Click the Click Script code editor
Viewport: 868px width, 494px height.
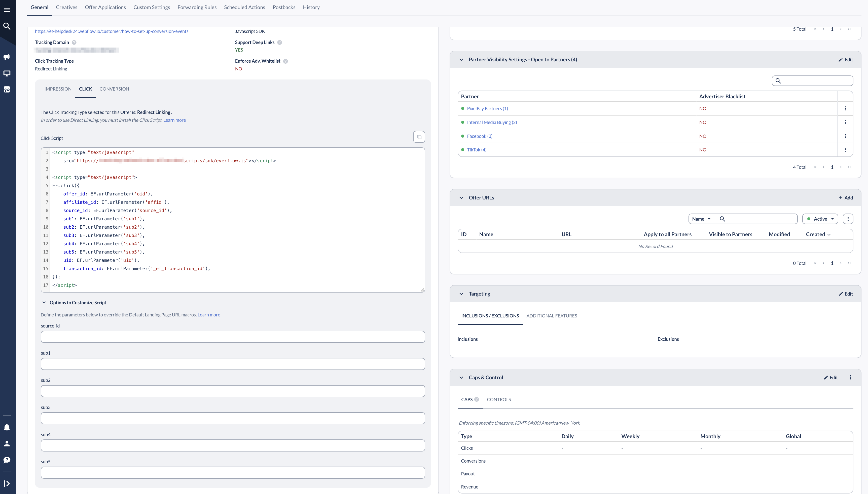233,220
